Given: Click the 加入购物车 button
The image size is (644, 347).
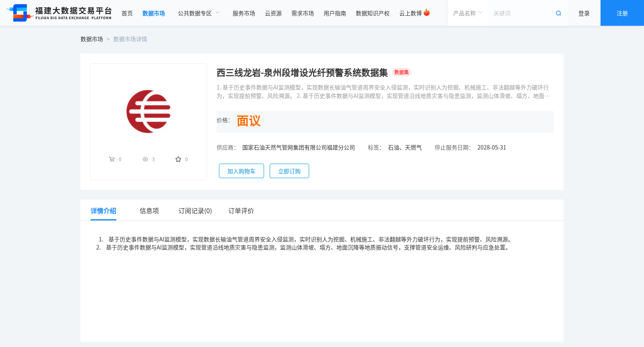Looking at the screenshot, I should click(x=242, y=171).
